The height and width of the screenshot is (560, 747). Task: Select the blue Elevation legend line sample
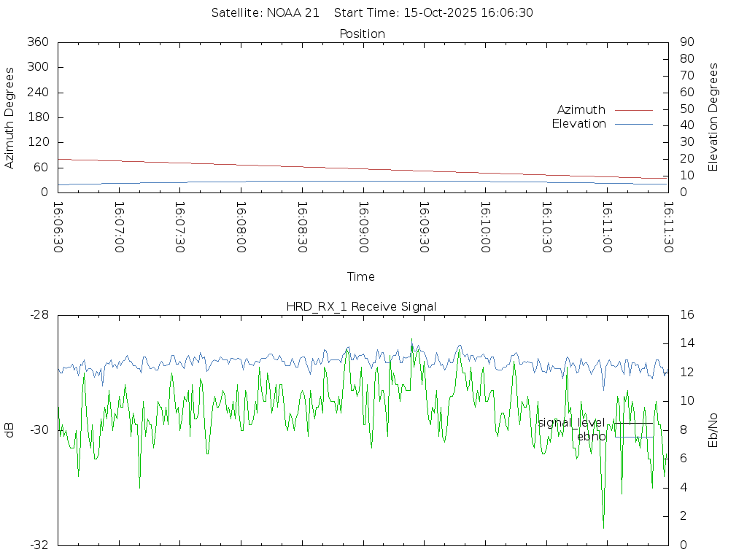(633, 124)
